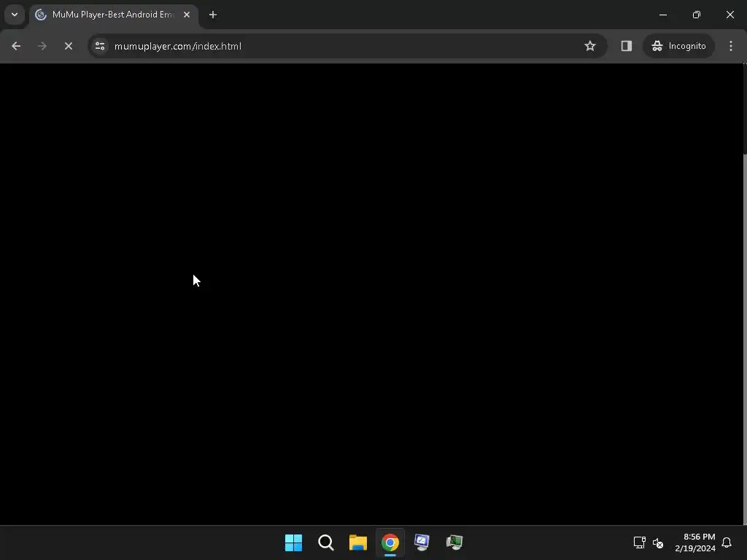The image size is (747, 560).
Task: View site information icon in address bar
Action: coord(100,46)
